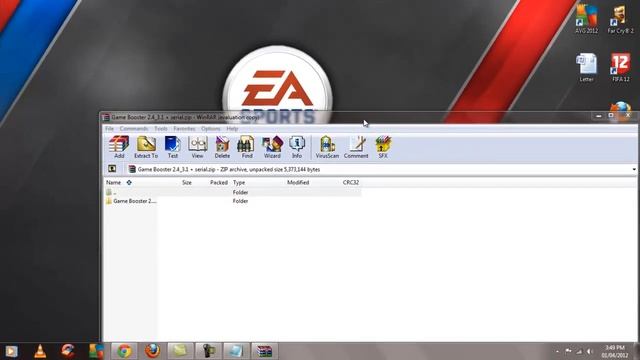Open the Find files tool

tap(247, 147)
